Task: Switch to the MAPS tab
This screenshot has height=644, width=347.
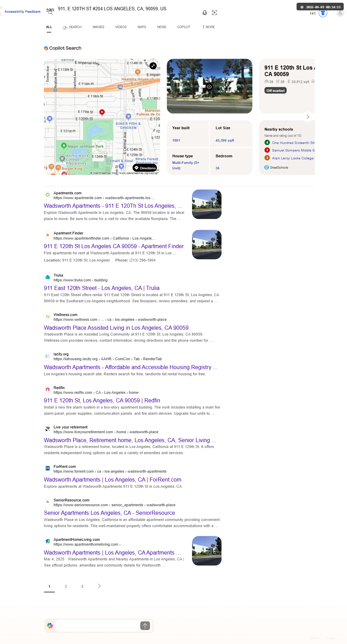Action: [142, 27]
